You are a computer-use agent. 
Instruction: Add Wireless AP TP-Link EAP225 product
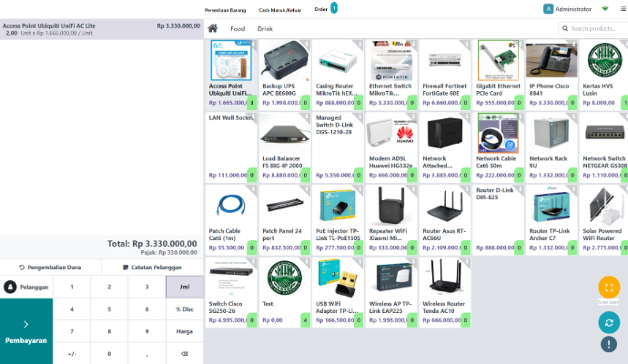(x=391, y=292)
